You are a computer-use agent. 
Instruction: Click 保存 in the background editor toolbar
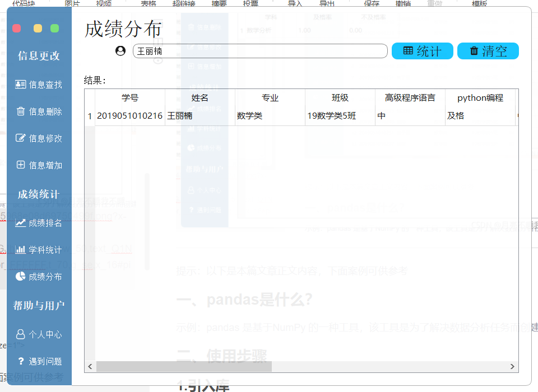[x=372, y=3]
